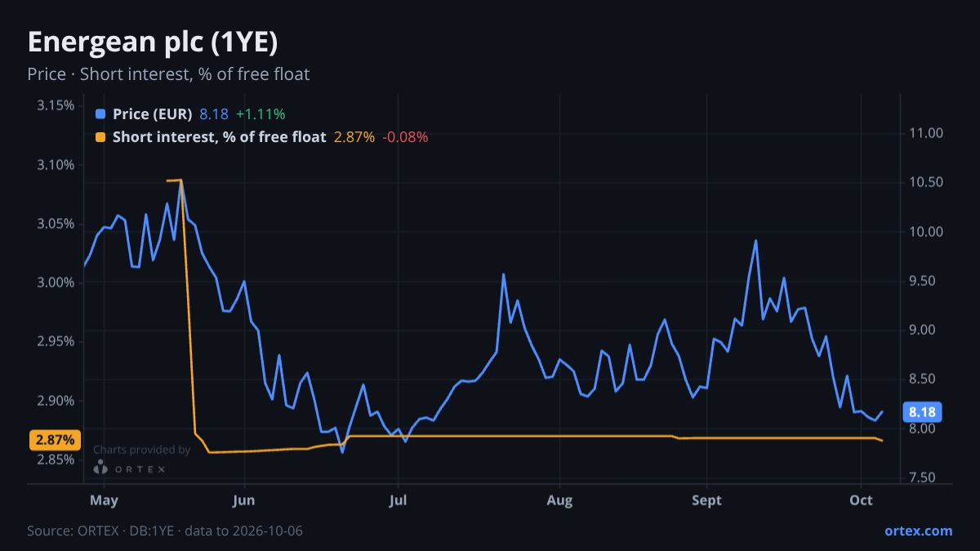This screenshot has height=551, width=980.
Task: Click the 10.50 right axis label
Action: pos(925,182)
